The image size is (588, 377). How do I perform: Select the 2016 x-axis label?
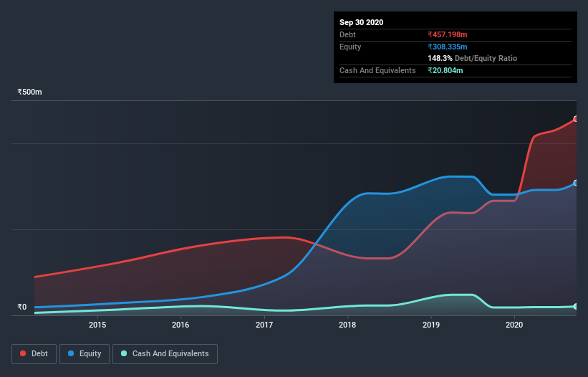point(180,325)
